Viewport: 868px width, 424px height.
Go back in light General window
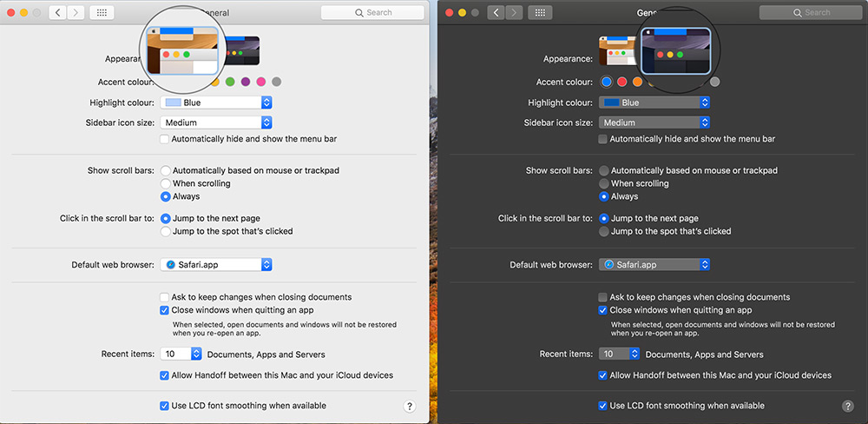pos(57,13)
